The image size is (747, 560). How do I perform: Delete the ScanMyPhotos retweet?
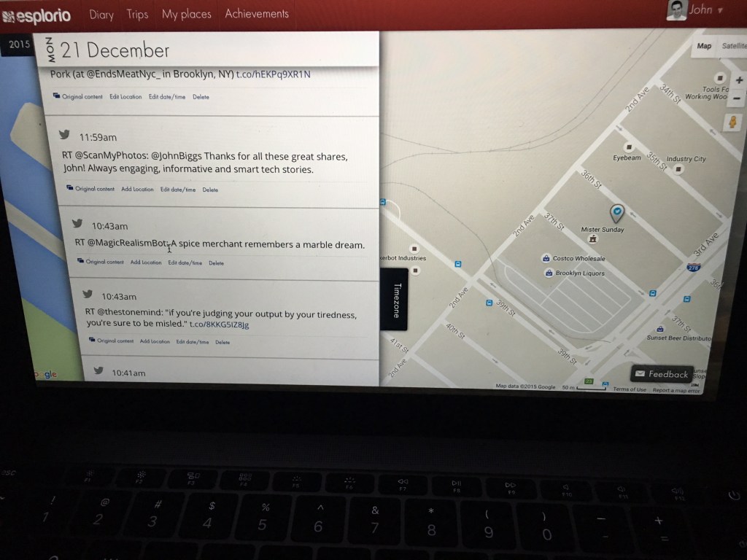pos(210,190)
